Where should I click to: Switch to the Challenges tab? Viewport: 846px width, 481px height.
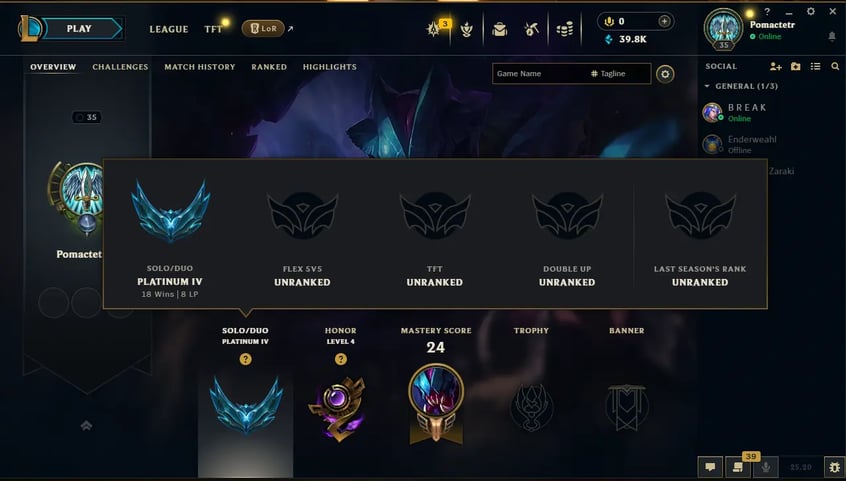(x=120, y=67)
